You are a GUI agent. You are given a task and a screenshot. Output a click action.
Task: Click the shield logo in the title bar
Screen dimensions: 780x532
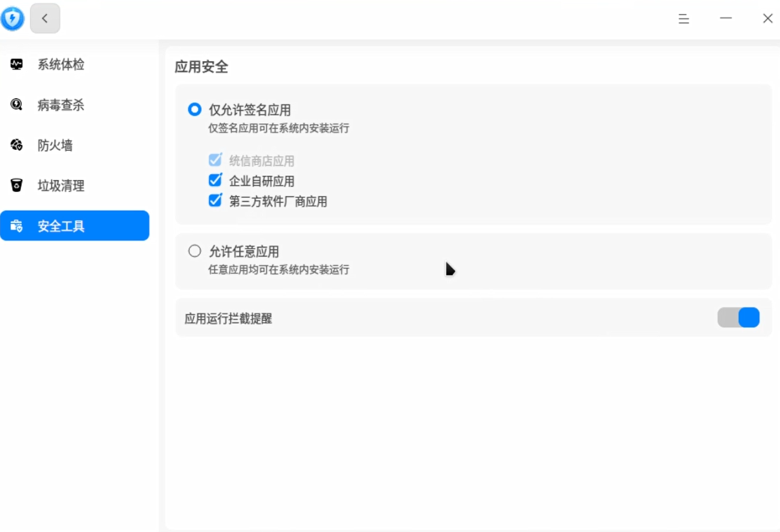[13, 19]
